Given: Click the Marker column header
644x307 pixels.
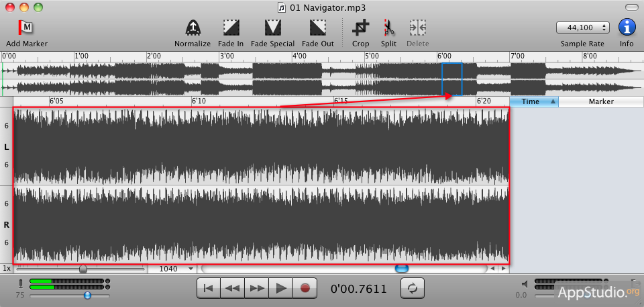Looking at the screenshot, I should 601,101.
